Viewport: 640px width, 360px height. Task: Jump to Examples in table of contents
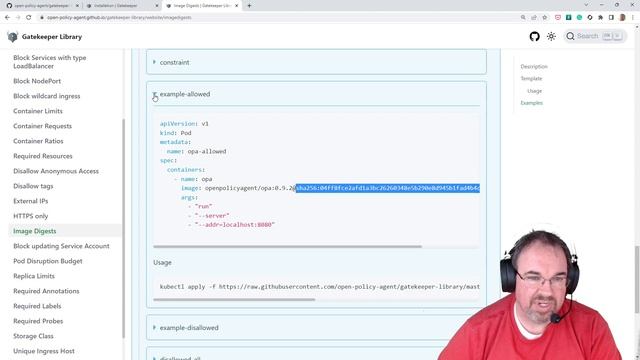[531, 103]
